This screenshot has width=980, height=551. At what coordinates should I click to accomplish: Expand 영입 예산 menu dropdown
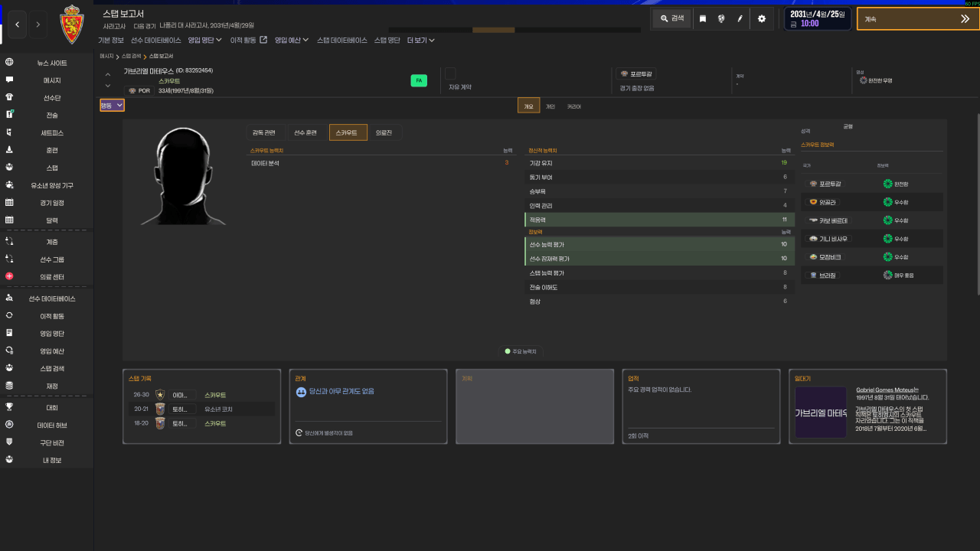292,40
